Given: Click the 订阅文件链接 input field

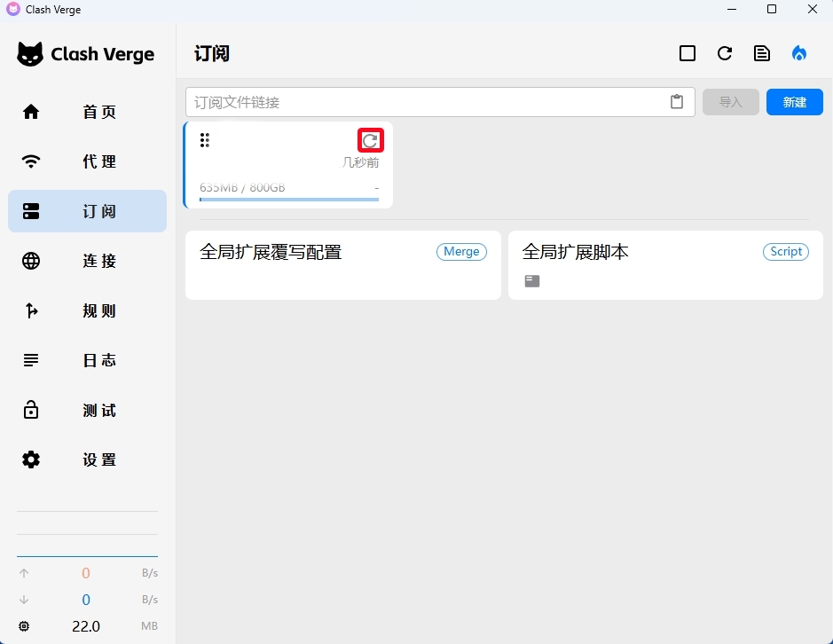Looking at the screenshot, I should pos(426,102).
